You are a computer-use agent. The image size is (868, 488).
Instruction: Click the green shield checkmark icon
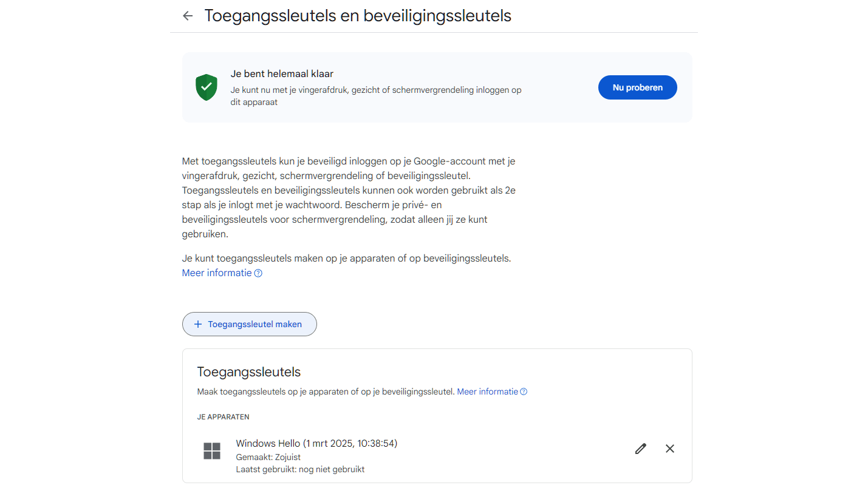coord(207,87)
